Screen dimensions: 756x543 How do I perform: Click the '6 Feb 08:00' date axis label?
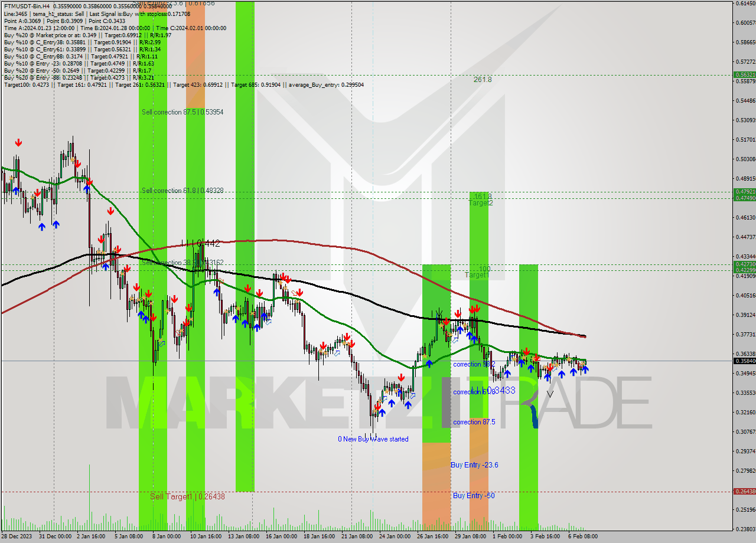[583, 537]
